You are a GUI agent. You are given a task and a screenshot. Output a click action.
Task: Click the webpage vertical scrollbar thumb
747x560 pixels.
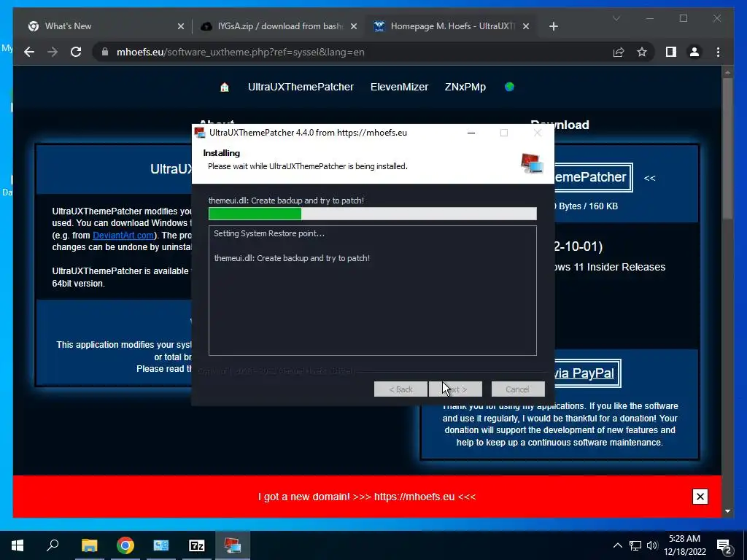click(727, 149)
